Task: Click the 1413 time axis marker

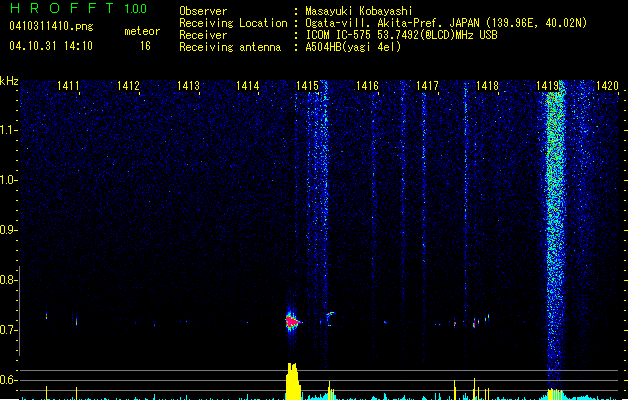Action: point(188,85)
